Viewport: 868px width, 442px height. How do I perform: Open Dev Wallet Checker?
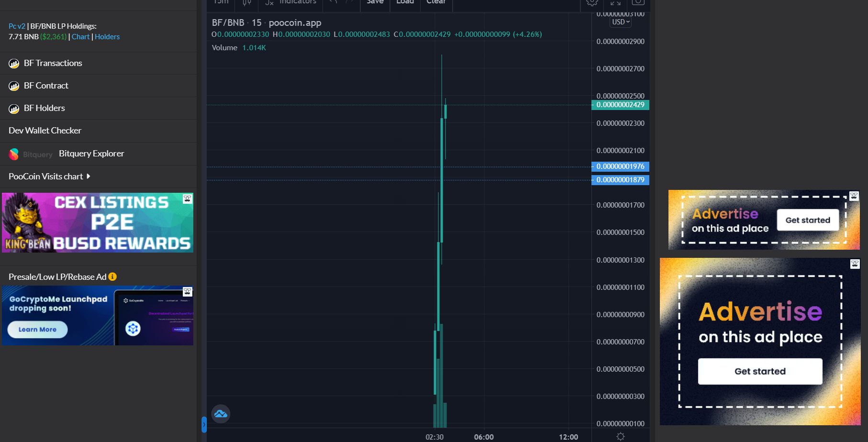tap(45, 131)
